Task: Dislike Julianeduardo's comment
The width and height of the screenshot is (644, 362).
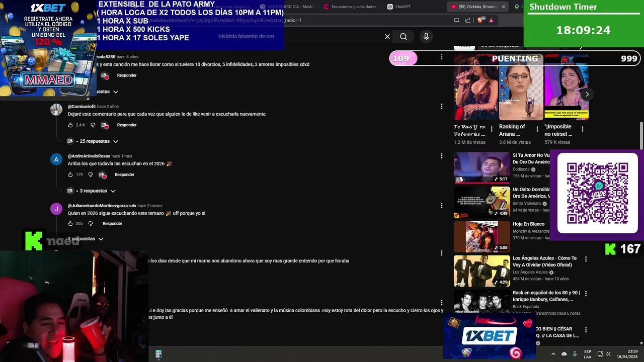Action: click(x=91, y=224)
